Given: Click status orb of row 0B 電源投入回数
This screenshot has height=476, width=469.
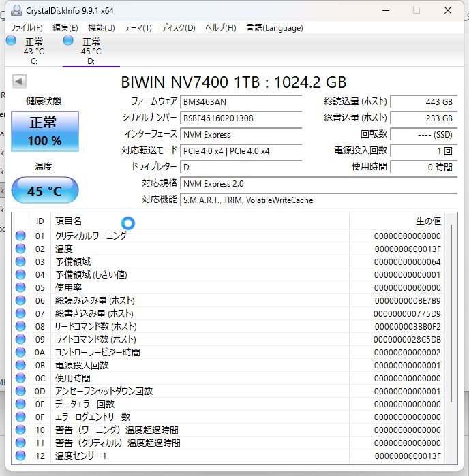Looking at the screenshot, I should click(20, 365).
